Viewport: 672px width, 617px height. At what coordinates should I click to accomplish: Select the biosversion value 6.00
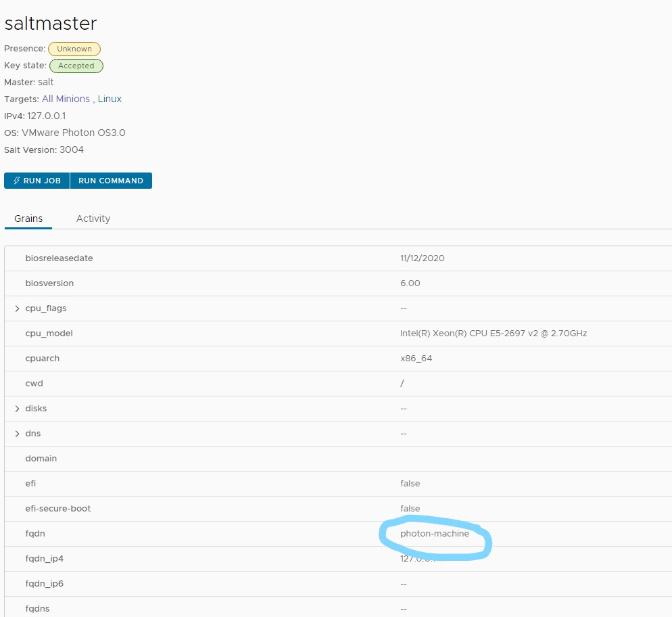point(410,283)
